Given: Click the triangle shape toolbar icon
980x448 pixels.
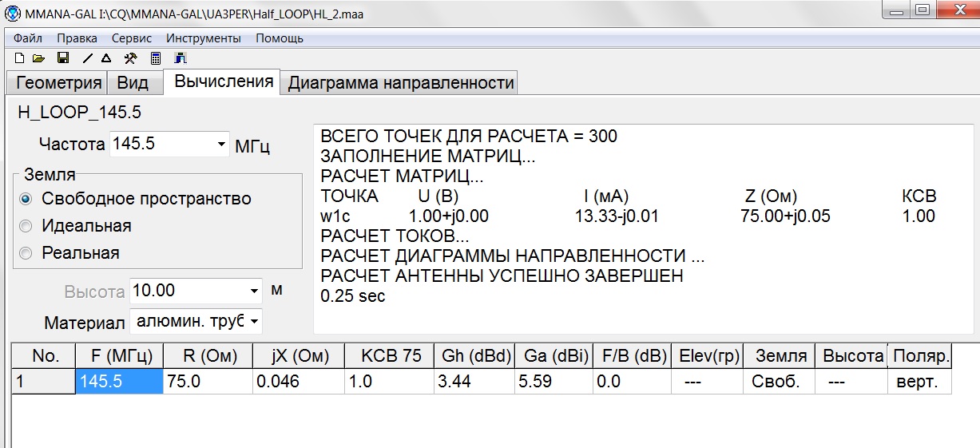Looking at the screenshot, I should tap(105, 58).
